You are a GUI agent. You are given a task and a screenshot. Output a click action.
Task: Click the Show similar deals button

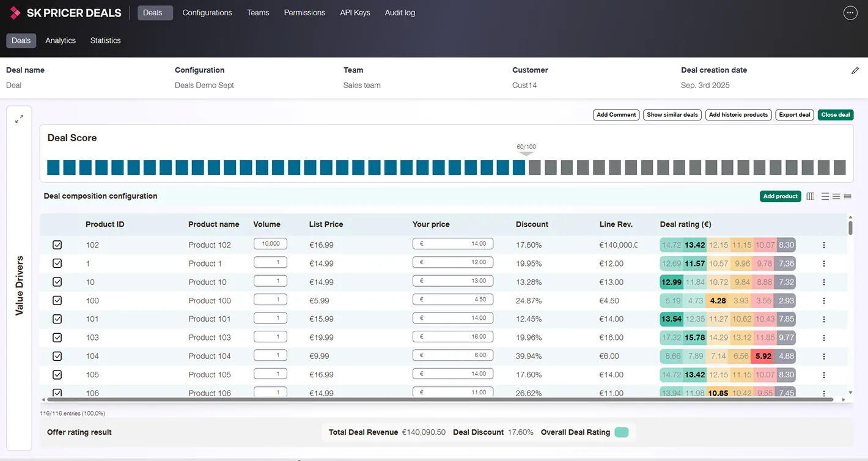tap(672, 115)
